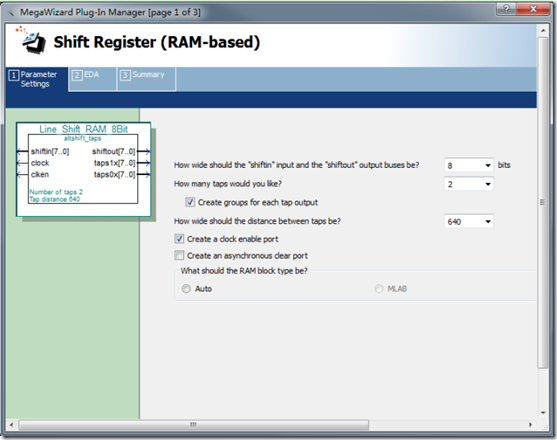Uncheck Create a clock enable port
Viewport: 557px width, 440px height.
click(179, 239)
